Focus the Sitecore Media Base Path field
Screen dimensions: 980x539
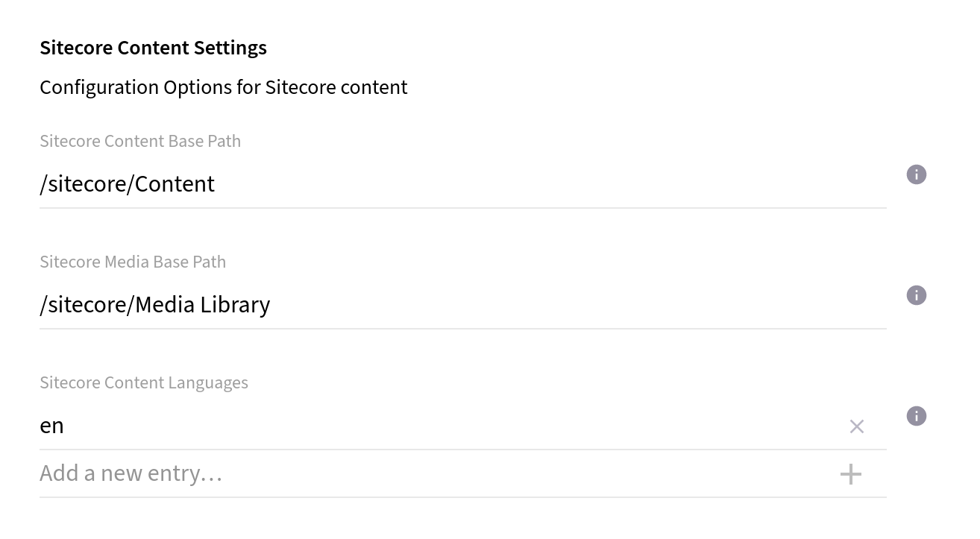(x=298, y=304)
